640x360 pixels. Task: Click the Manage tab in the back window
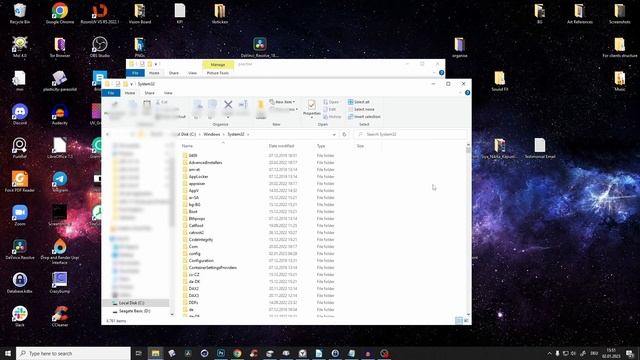[x=218, y=64]
